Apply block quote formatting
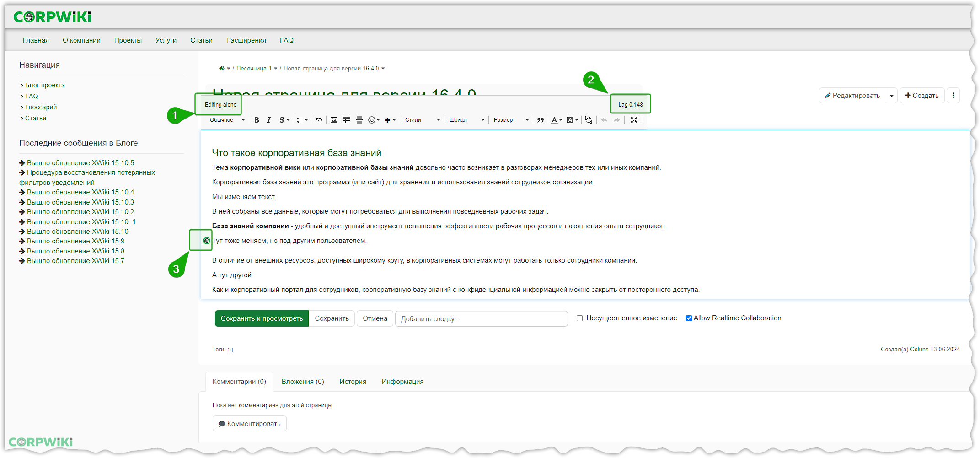The height and width of the screenshot is (458, 980). pos(541,120)
